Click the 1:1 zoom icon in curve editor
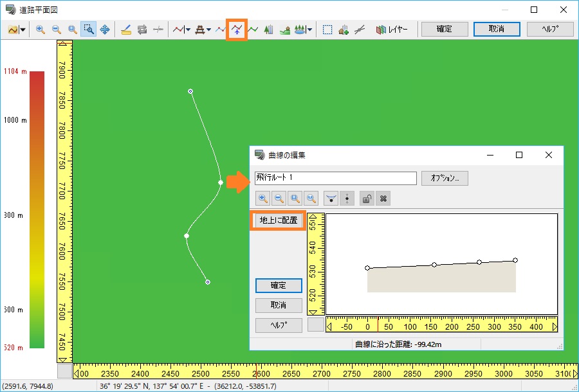Screen dimensions: 579x392 click(311, 199)
